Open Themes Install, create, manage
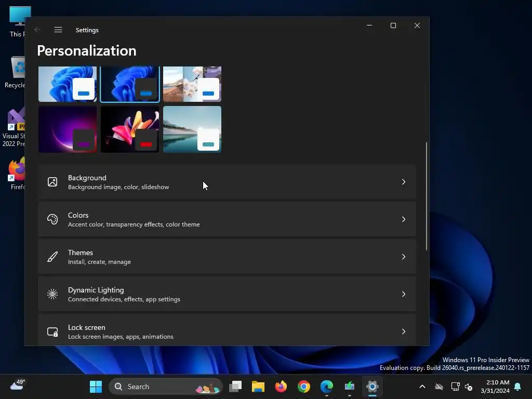Image resolution: width=532 pixels, height=399 pixels. [227, 257]
